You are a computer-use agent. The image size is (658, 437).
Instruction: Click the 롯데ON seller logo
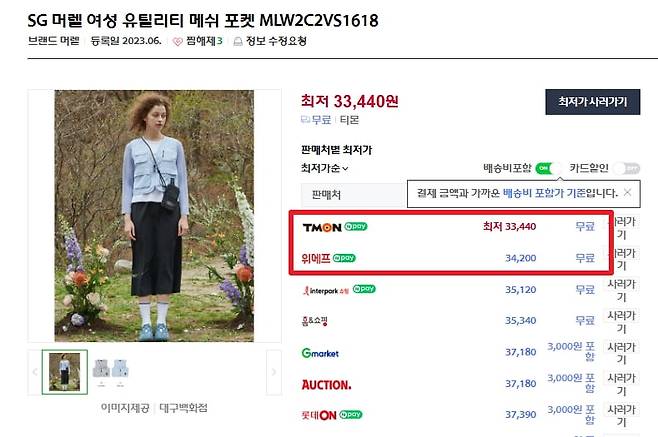click(319, 415)
